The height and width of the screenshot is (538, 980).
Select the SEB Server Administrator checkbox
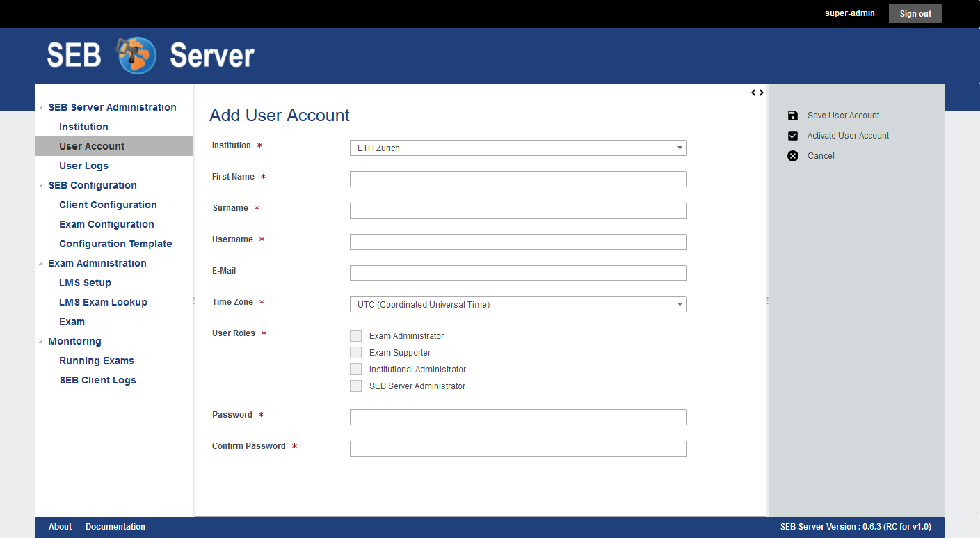(356, 386)
